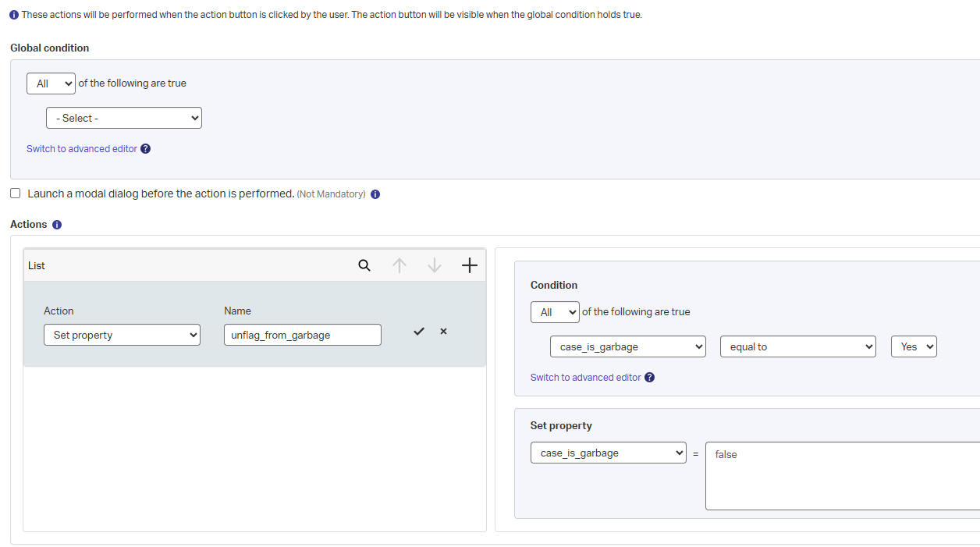The width and height of the screenshot is (980, 547).
Task: Open the All dropdown under Global condition
Action: [51, 83]
